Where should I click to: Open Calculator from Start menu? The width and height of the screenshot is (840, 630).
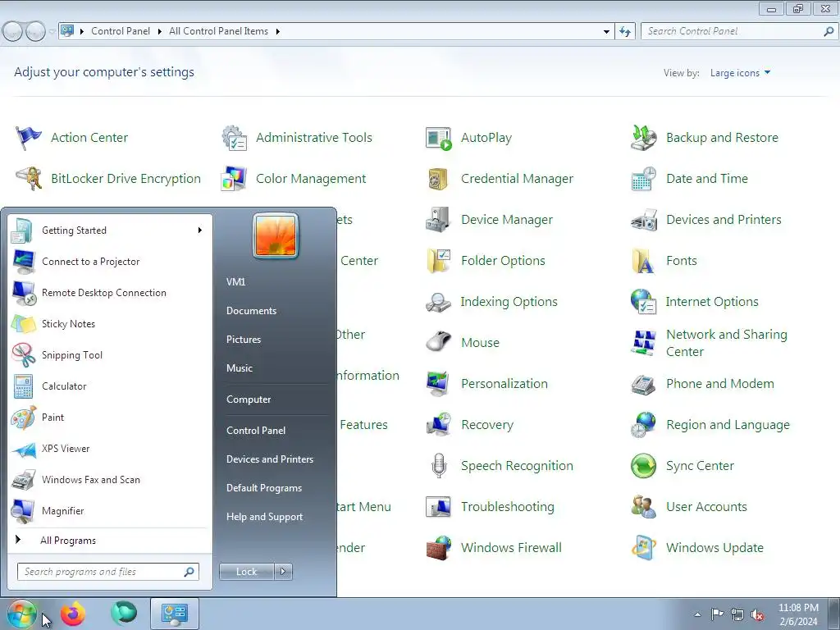(111, 386)
